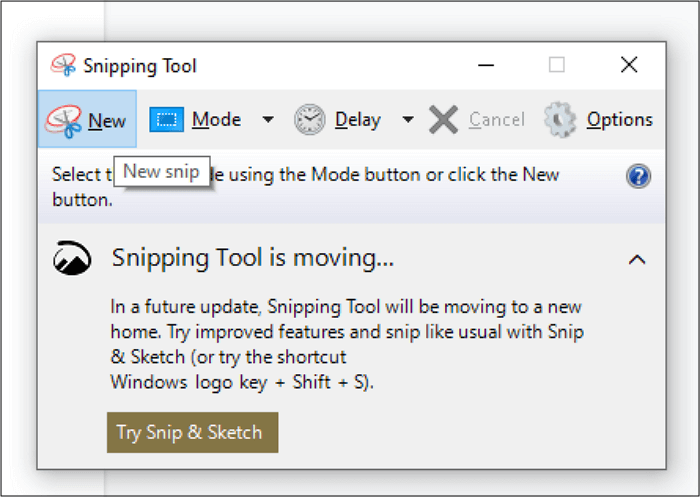Click the 'Snipping Tool is moving...' heading
700x497 pixels.
tap(252, 258)
